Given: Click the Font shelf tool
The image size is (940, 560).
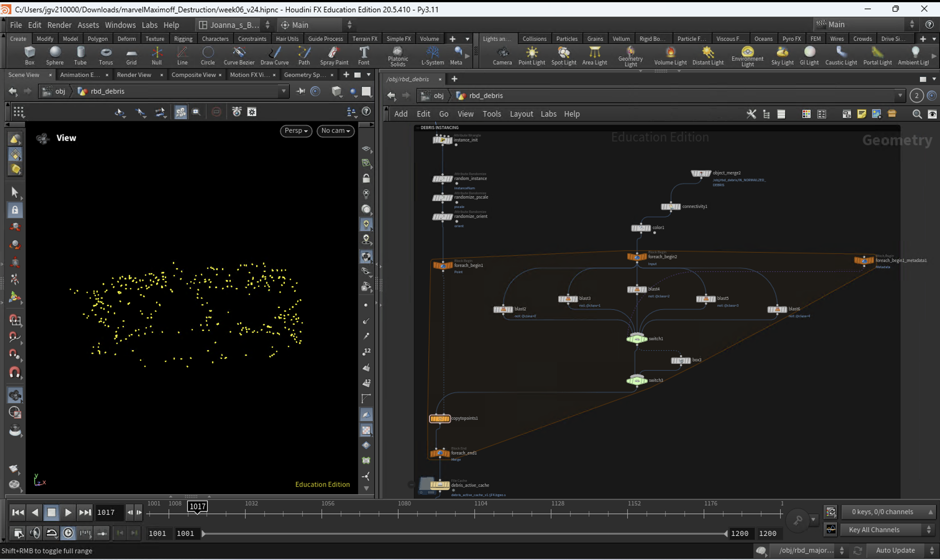Looking at the screenshot, I should coord(364,55).
